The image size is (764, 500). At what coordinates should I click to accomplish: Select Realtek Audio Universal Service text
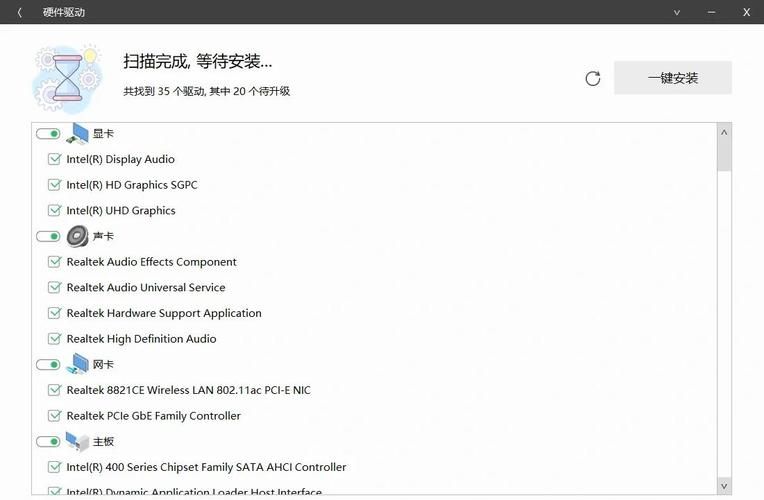click(x=146, y=288)
